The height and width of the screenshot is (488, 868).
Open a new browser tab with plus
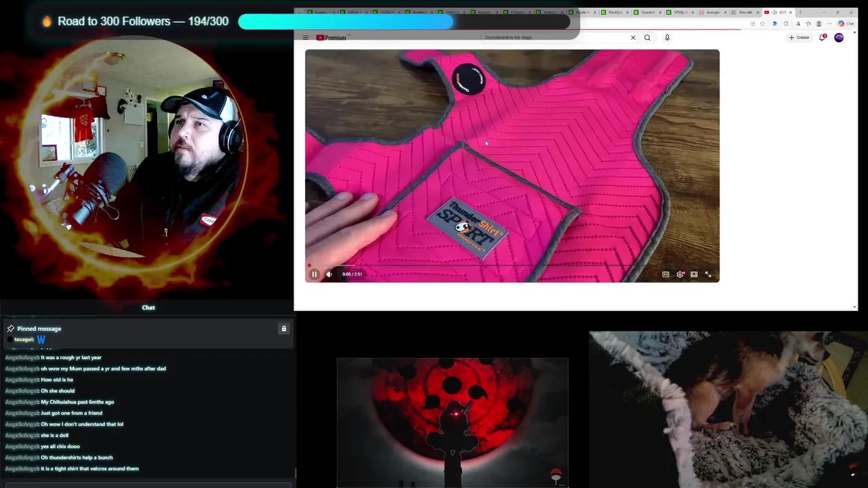800,12
